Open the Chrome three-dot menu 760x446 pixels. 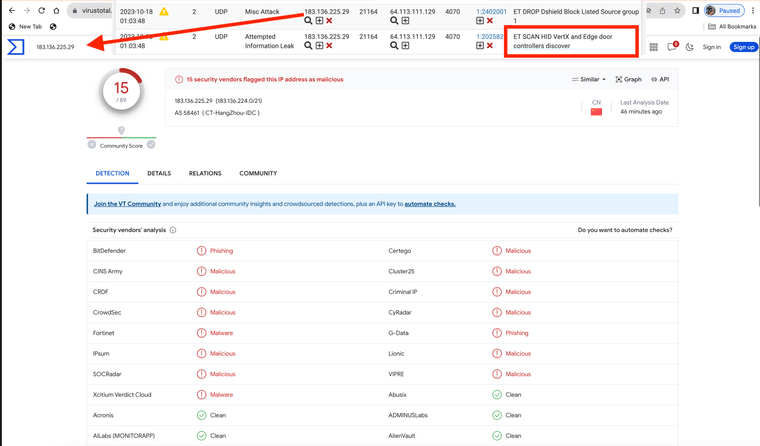[753, 10]
